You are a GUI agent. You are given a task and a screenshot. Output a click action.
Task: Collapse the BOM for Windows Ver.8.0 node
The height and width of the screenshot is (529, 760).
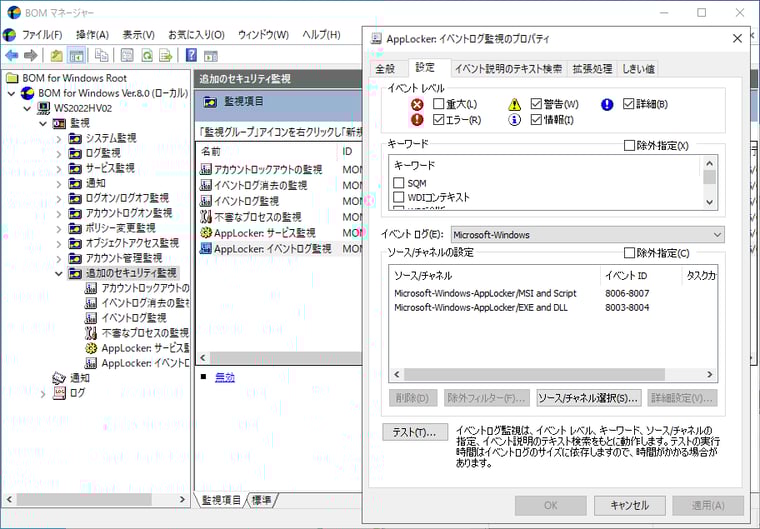12,94
